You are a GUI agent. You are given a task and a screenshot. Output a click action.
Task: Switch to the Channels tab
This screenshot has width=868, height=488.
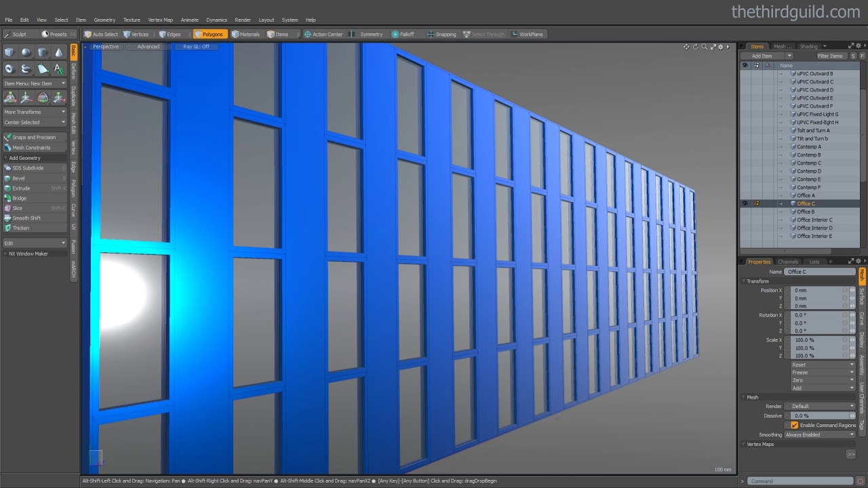(x=787, y=262)
